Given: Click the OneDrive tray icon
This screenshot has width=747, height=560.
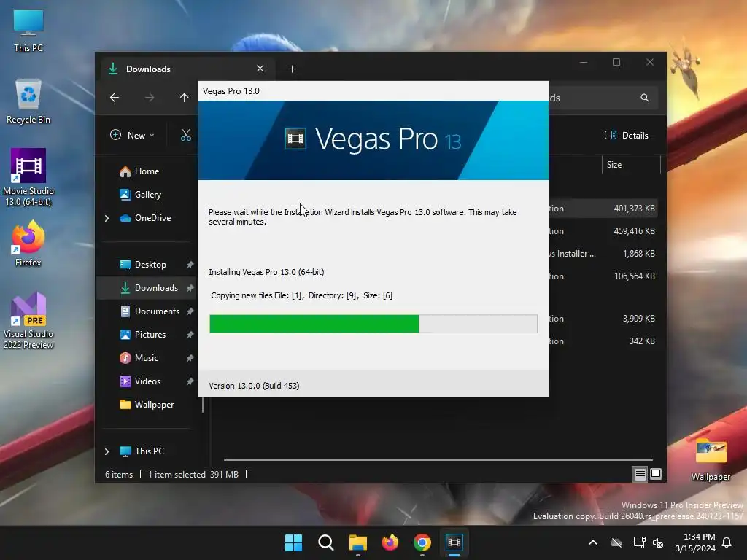Looking at the screenshot, I should coord(616,542).
